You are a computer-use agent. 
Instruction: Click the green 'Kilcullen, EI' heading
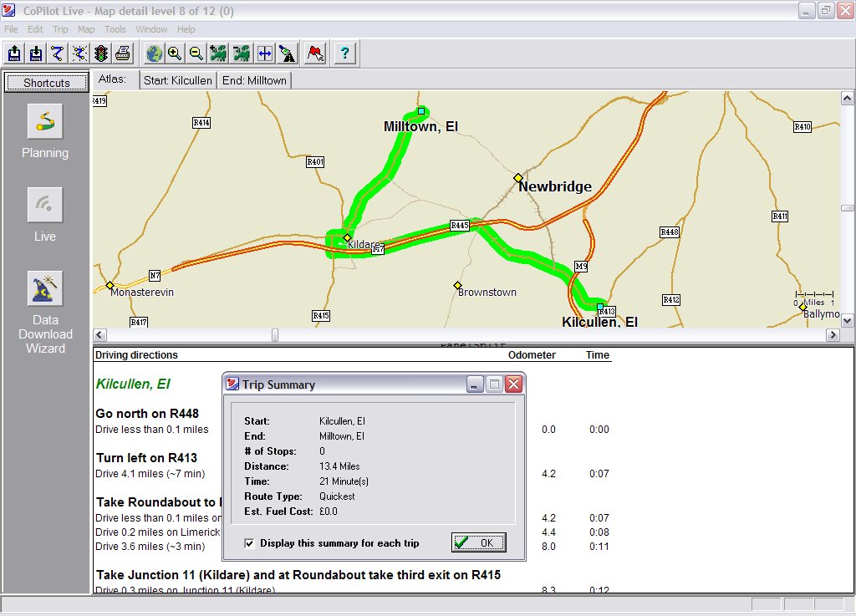133,384
